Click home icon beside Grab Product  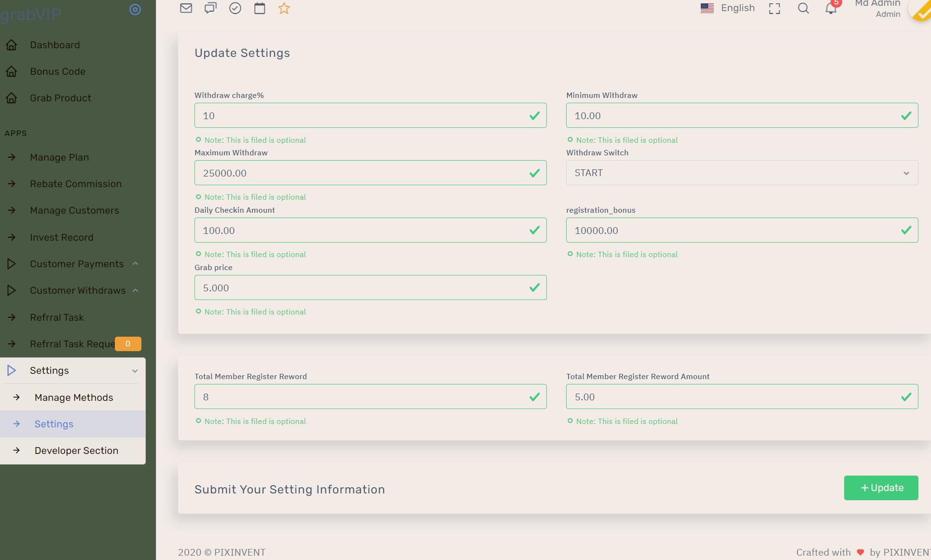click(12, 98)
